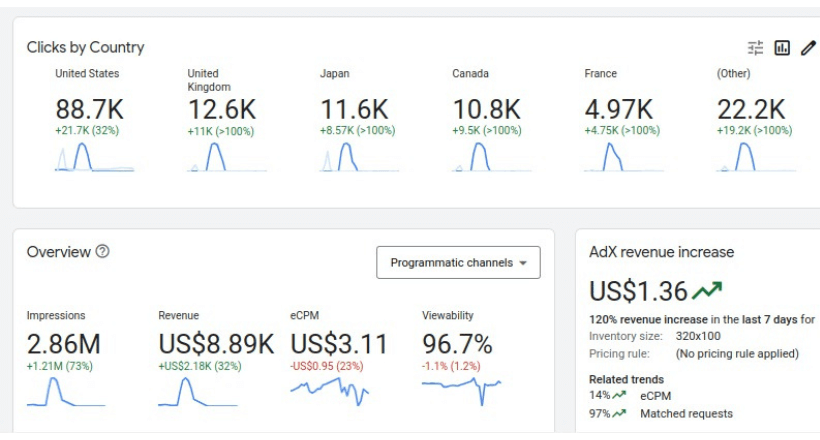The height and width of the screenshot is (440, 820).
Task: Open the filter settings icon in Clicks by Country
Action: [755, 48]
